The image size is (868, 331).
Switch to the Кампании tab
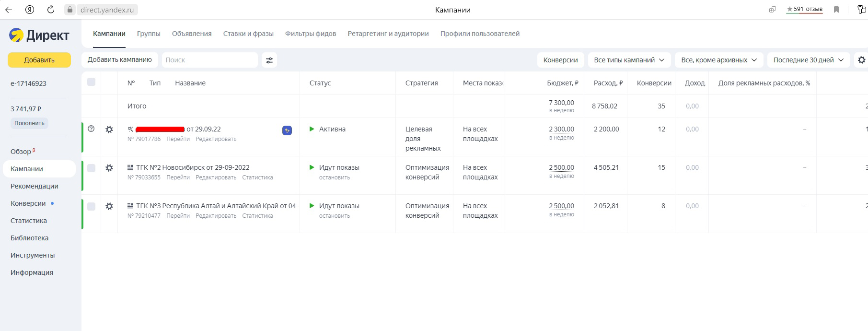coord(109,34)
